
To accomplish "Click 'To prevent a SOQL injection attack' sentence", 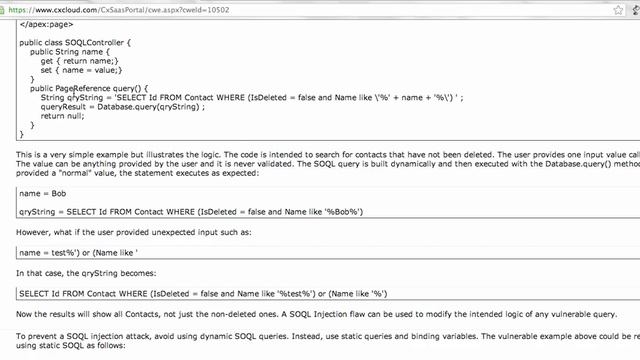I will coord(328,336).
